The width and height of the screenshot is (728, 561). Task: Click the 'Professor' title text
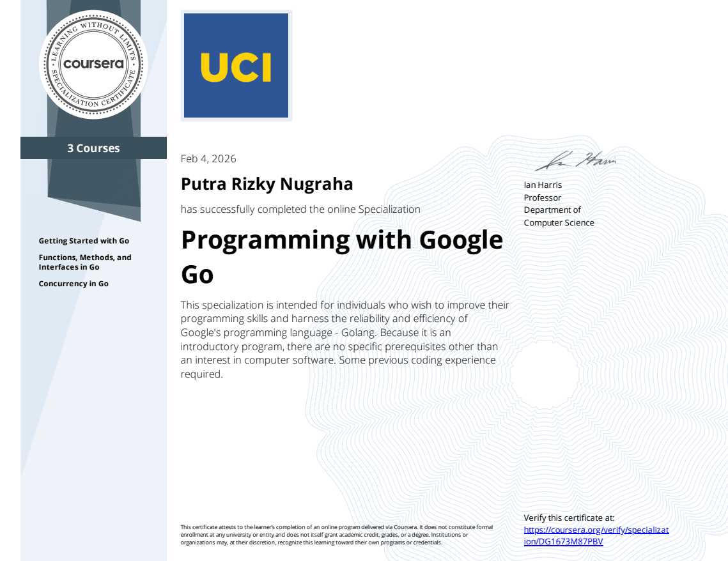(x=542, y=197)
